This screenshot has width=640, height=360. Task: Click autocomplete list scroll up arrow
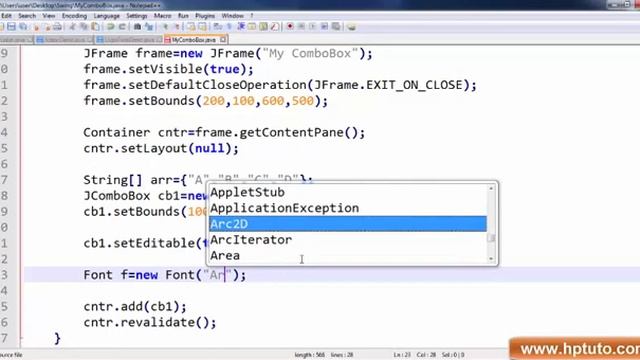pyautogui.click(x=491, y=188)
